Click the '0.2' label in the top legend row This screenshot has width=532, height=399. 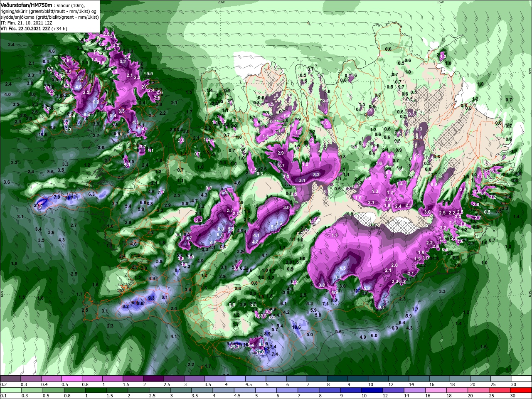tap(4, 384)
